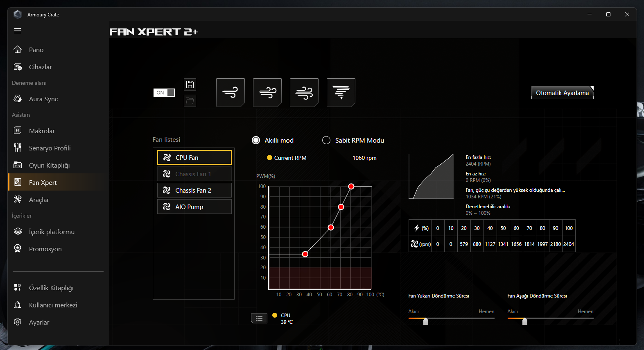The width and height of the screenshot is (644, 350).
Task: Open Ayarlar settings in the sidebar
Action: click(x=59, y=322)
